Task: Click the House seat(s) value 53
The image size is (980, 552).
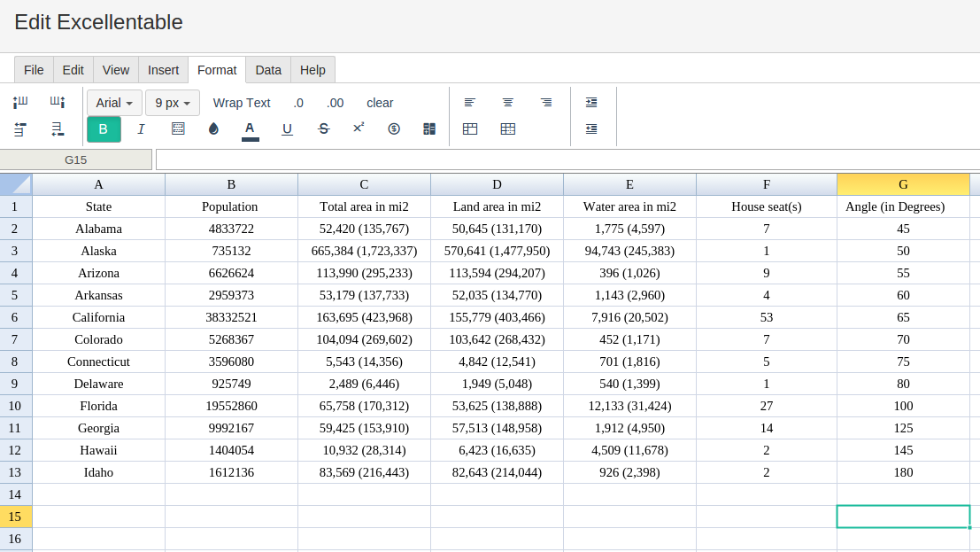Action: click(767, 317)
